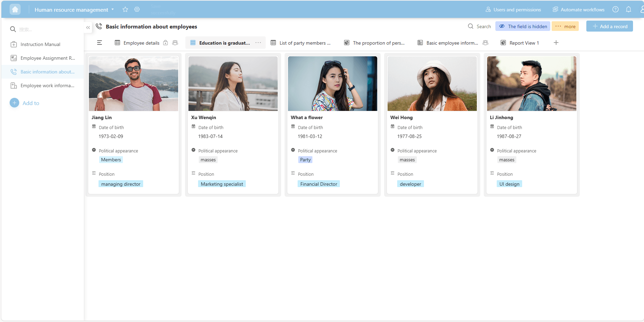Open options menu for Education is graduat view
Viewport: 644px width, 322px height.
pyautogui.click(x=258, y=43)
